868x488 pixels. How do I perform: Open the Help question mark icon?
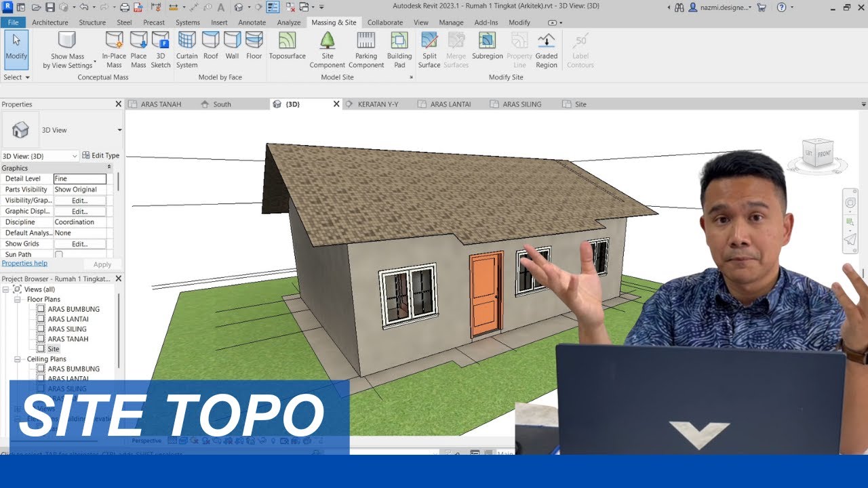pyautogui.click(x=782, y=7)
